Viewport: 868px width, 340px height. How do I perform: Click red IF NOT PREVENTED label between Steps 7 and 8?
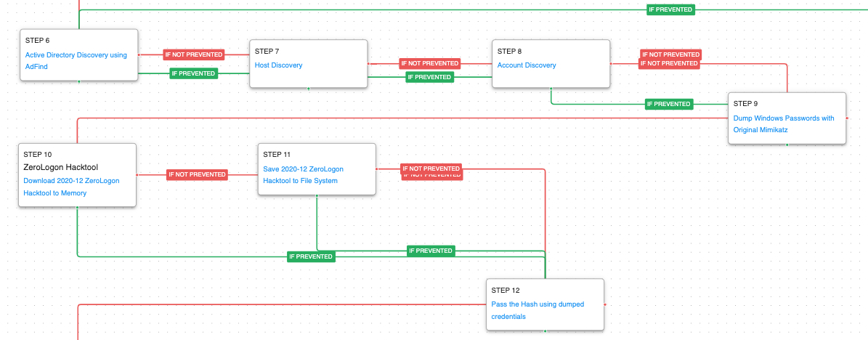pyautogui.click(x=430, y=63)
